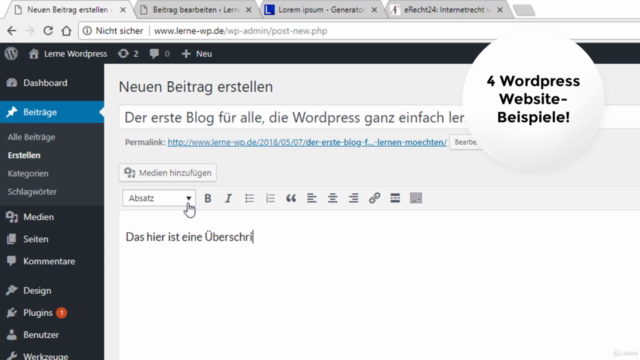This screenshot has width=640, height=360.
Task: Reload the current page
Action: (x=48, y=31)
